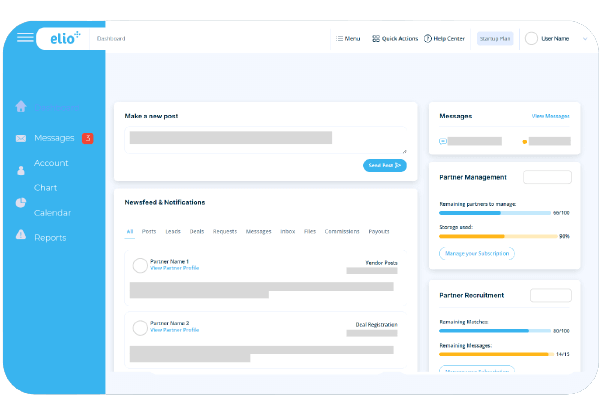Image resolution: width=602 pixels, height=414 pixels.
Task: Click the Startup Plan badge
Action: point(495,38)
